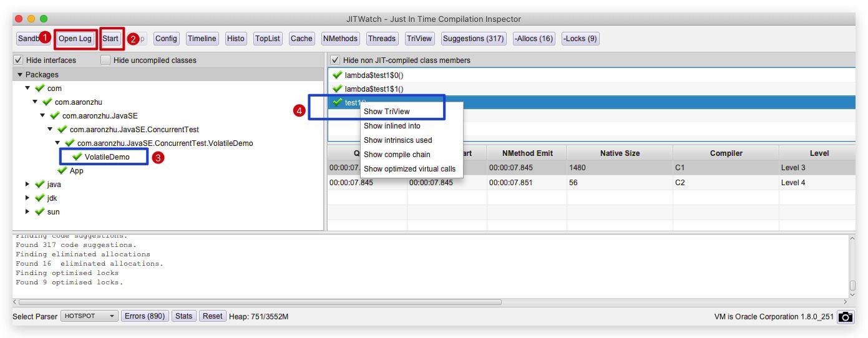Expand the jdk package node
Screen dimensions: 868x338
[27, 198]
